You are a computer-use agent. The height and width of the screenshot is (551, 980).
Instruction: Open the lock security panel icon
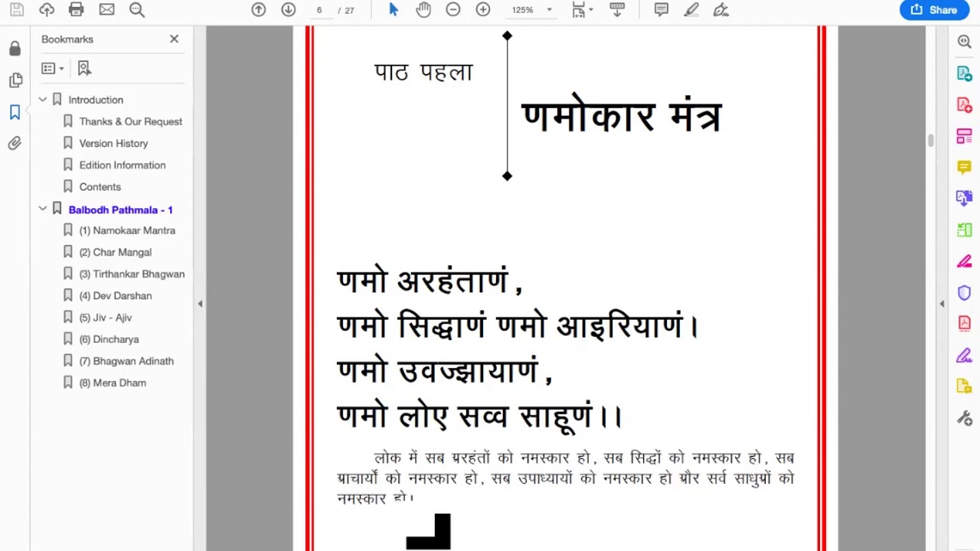click(15, 49)
